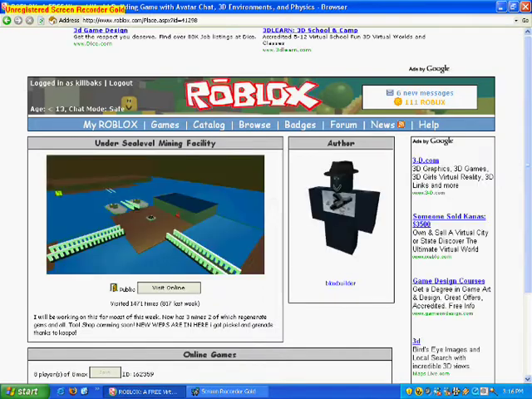
Task: Open the Windows Start menu
Action: click(21, 391)
